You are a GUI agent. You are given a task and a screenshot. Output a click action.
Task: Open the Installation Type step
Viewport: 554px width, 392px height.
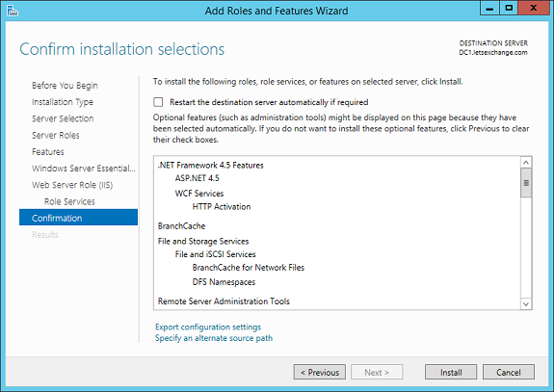(x=63, y=102)
